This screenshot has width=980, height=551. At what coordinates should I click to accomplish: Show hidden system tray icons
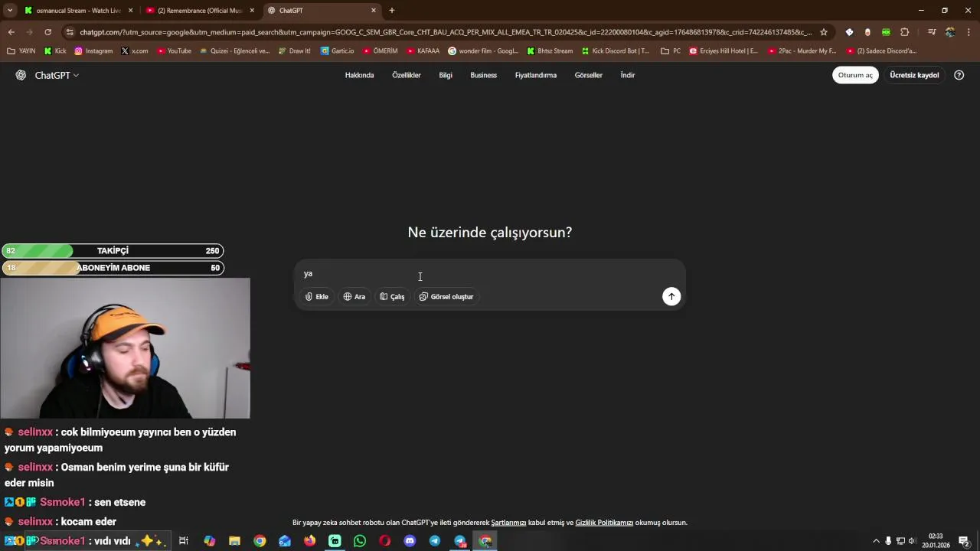point(876,541)
